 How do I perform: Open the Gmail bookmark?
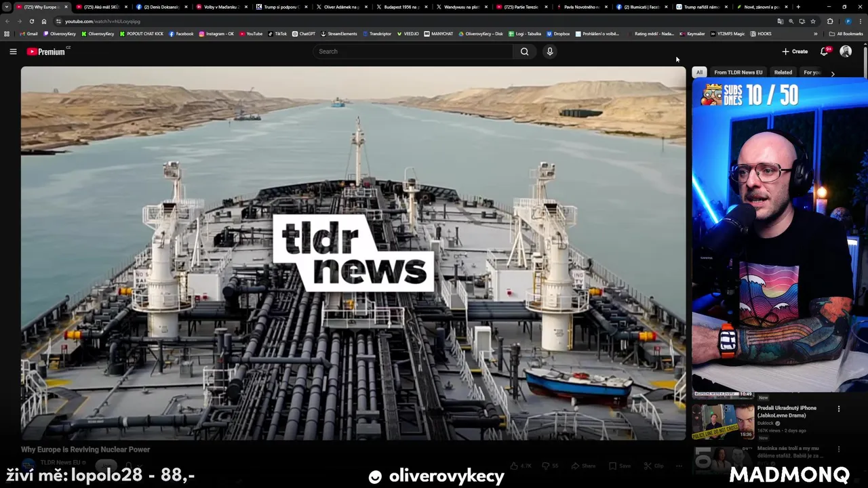[28, 34]
